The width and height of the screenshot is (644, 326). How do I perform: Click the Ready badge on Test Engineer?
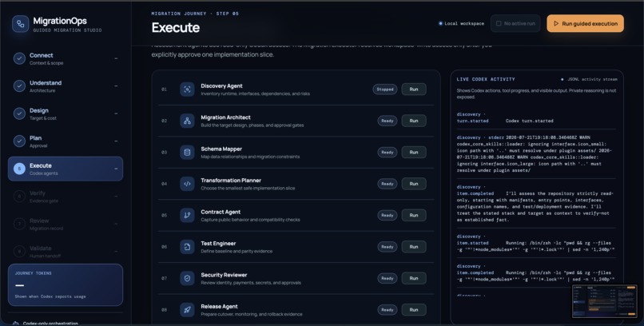click(x=388, y=247)
